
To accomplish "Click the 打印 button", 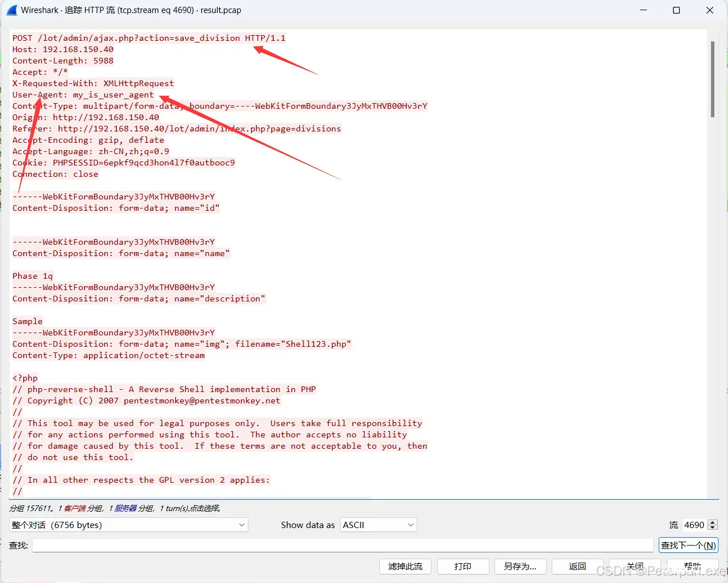I will point(463,566).
